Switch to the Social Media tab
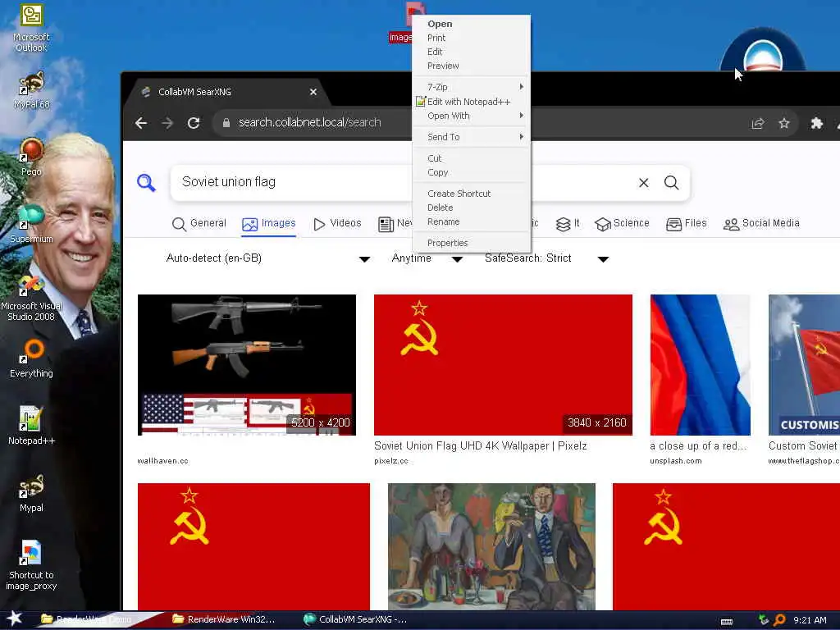This screenshot has width=840, height=630. [761, 223]
